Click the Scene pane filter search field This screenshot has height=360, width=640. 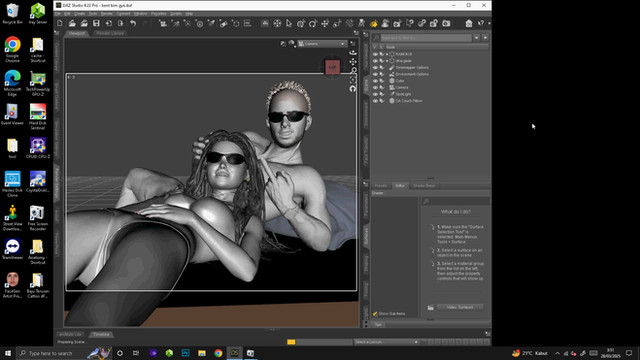[426, 38]
